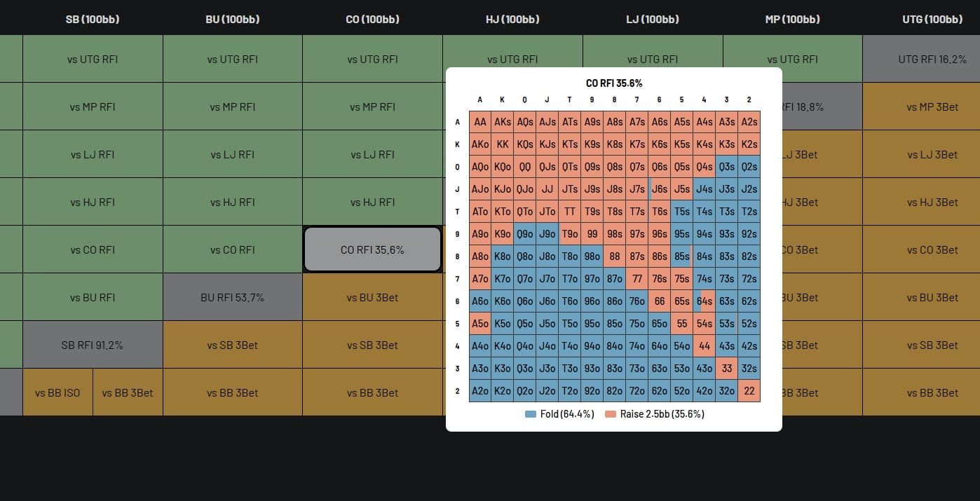Open the UTG RFI 16.2% range
This screenshot has width=980, height=501.
(x=932, y=59)
